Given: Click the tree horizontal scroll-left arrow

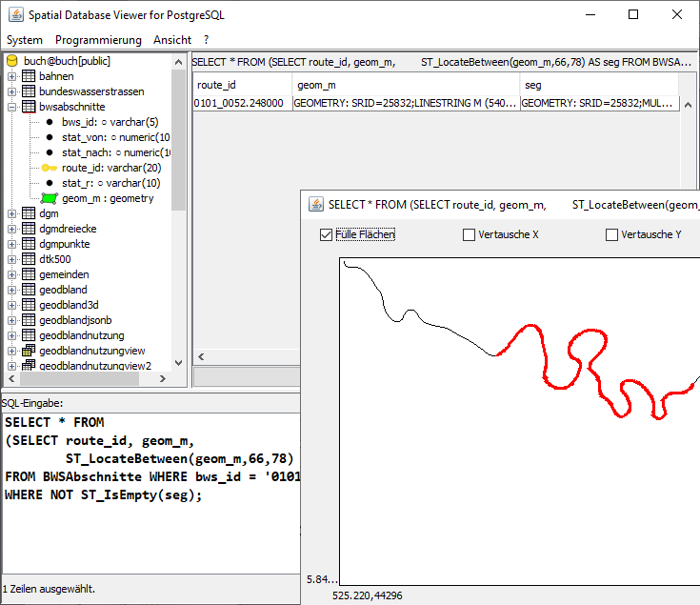Looking at the screenshot, I should [11, 378].
